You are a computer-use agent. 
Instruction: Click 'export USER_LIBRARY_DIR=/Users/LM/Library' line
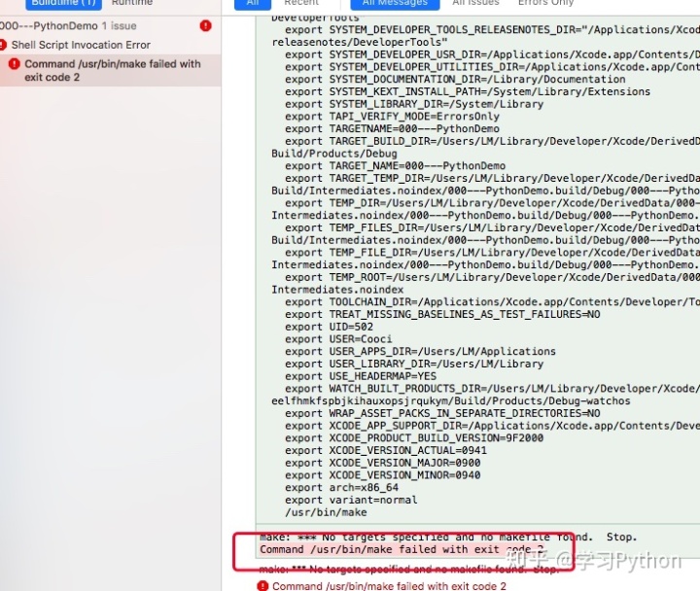[414, 364]
